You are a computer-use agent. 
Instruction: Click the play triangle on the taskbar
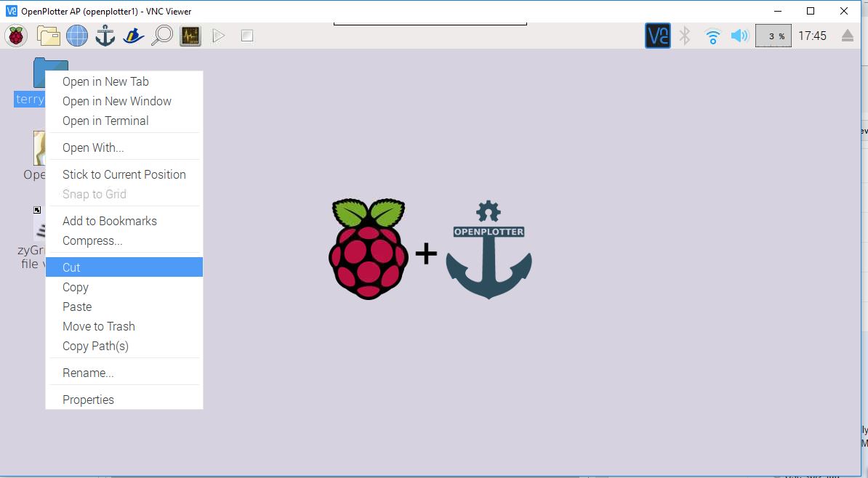coord(218,35)
